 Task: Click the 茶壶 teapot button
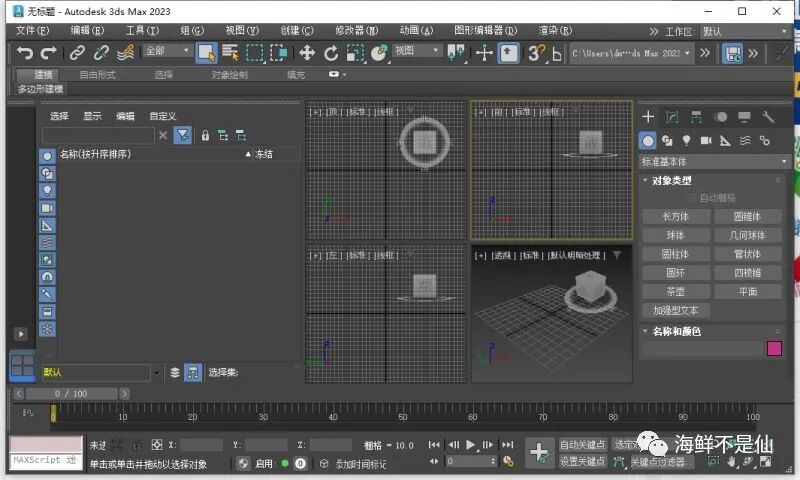click(x=676, y=292)
